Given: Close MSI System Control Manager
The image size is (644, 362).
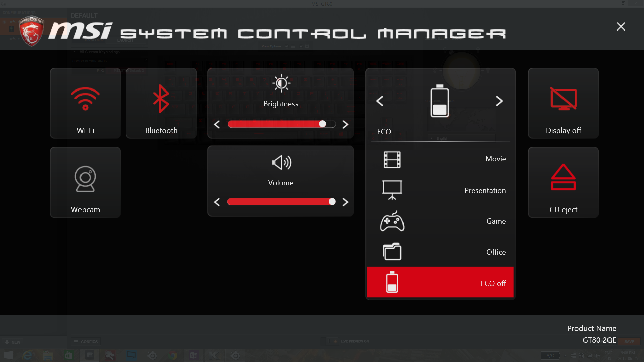Looking at the screenshot, I should pyautogui.click(x=621, y=26).
